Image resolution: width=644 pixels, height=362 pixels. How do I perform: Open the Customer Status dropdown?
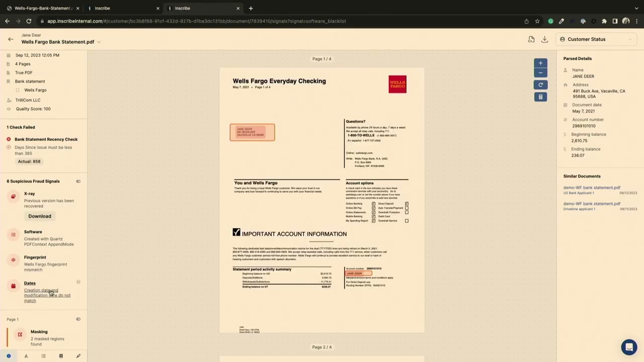pyautogui.click(x=596, y=39)
